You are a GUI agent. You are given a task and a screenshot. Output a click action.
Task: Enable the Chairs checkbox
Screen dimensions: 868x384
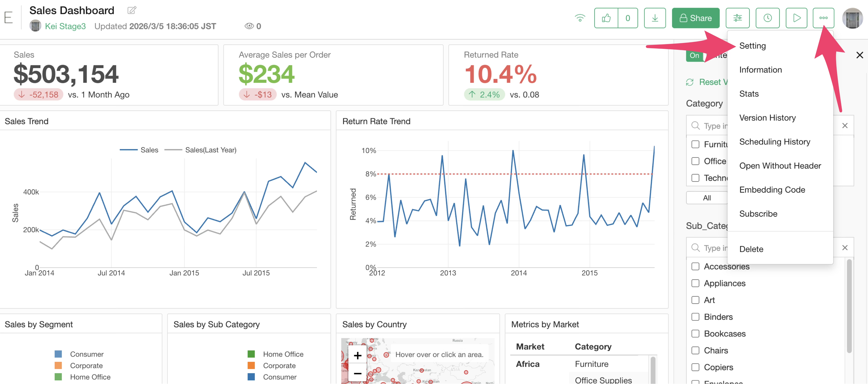tap(695, 350)
